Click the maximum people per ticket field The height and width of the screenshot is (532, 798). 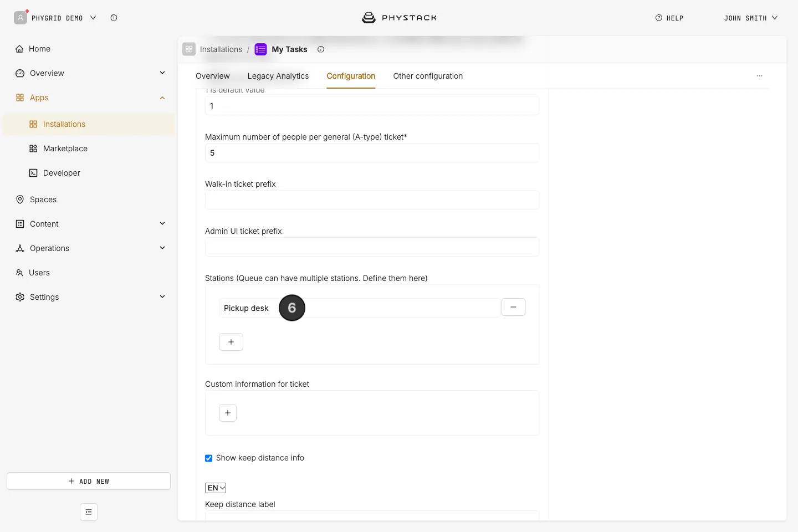372,152
